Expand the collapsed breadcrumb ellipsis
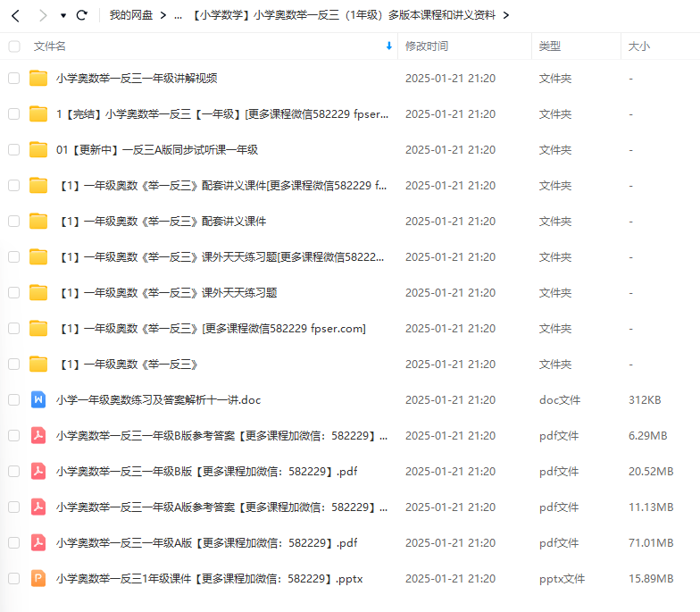 click(x=179, y=16)
